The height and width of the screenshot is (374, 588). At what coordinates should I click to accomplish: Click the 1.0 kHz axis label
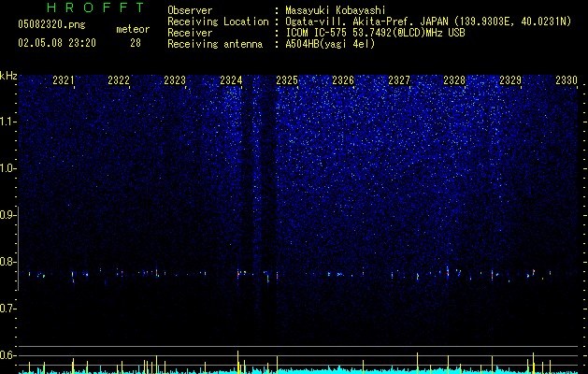point(7,168)
